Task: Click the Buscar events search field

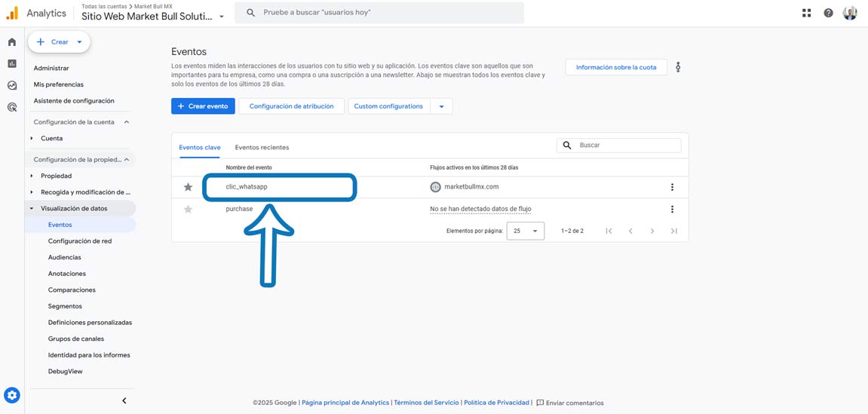Action: click(x=626, y=145)
